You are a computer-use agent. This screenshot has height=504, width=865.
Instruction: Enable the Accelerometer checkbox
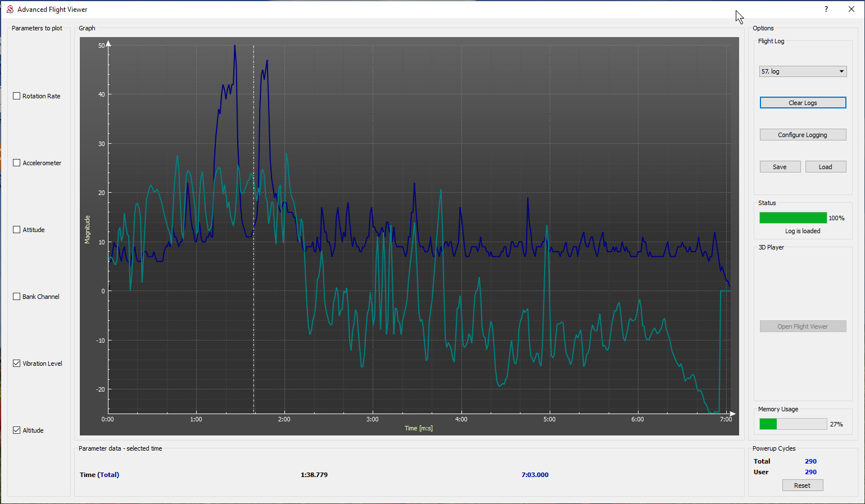tap(17, 163)
